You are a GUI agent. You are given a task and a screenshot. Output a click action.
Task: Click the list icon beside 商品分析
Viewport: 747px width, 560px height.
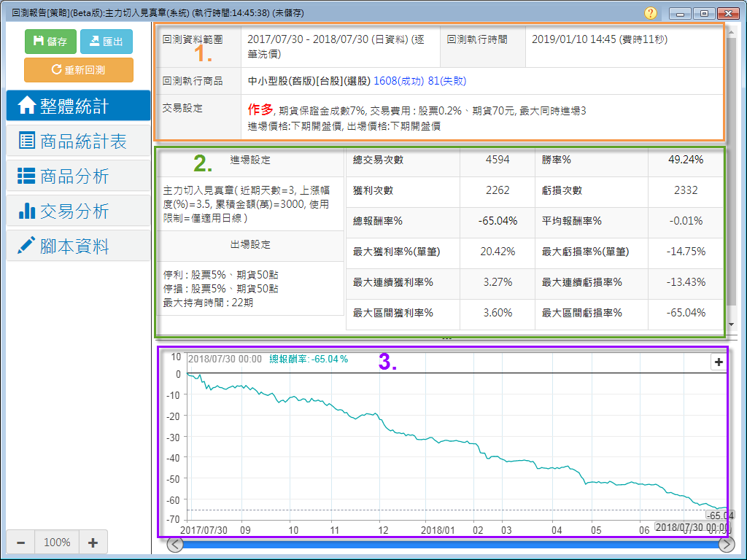click(26, 176)
